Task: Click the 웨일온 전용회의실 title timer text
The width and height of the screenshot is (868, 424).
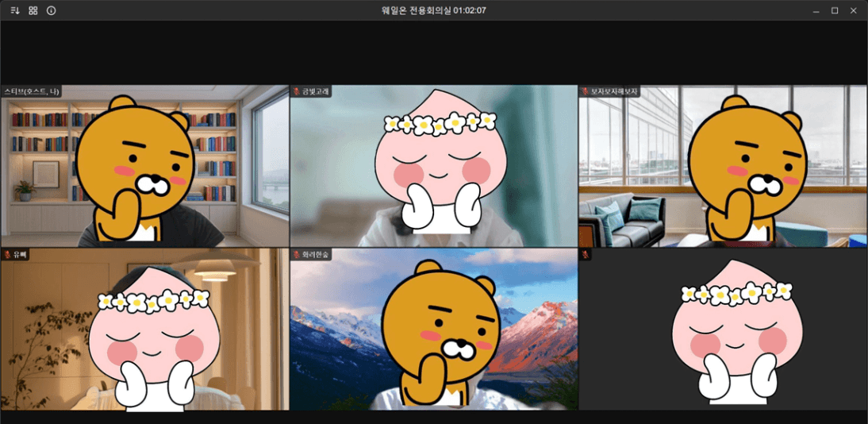Action: [x=434, y=10]
